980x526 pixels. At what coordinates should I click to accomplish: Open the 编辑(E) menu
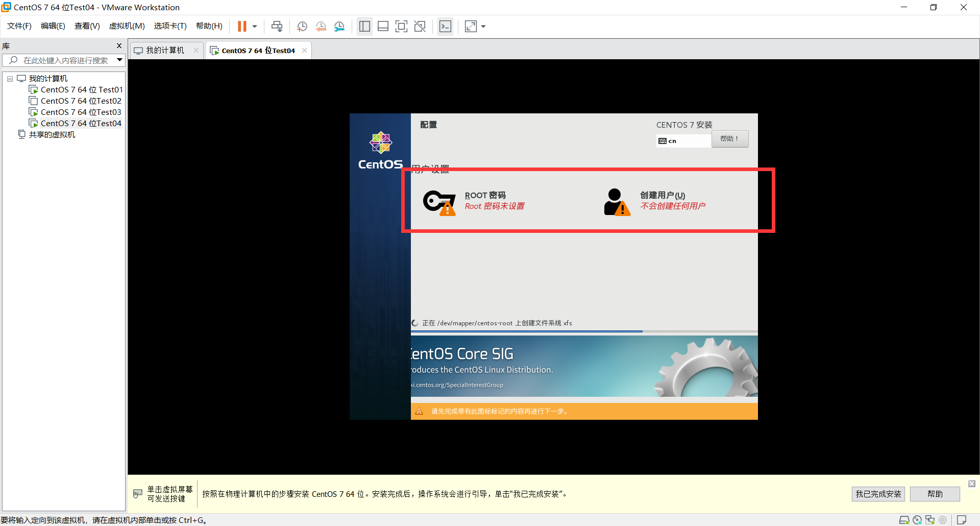point(53,26)
